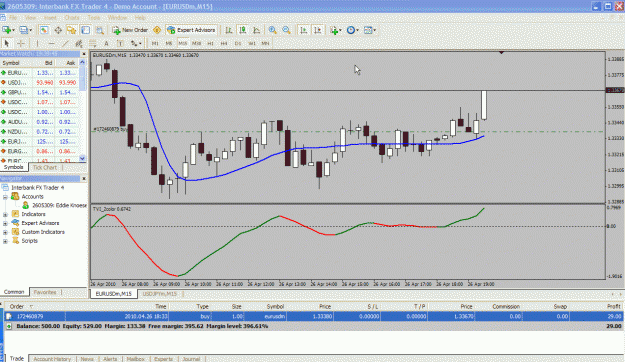Switch to M1 timeframe

coord(155,43)
